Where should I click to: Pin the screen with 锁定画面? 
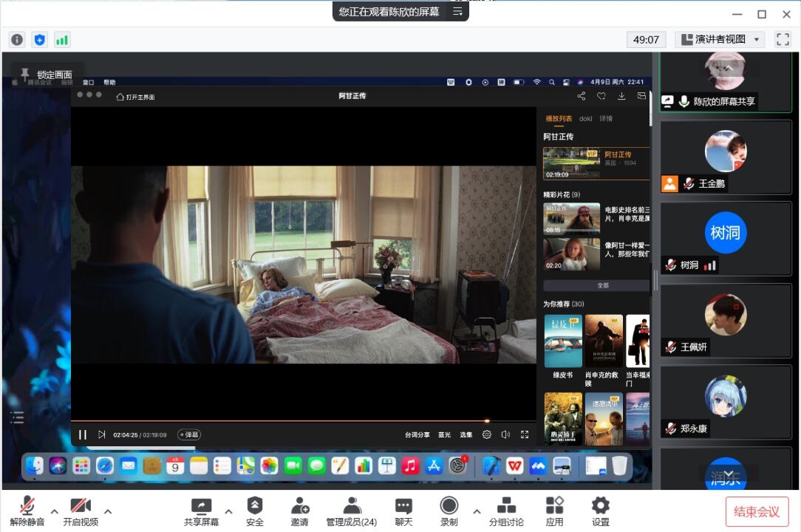point(47,75)
